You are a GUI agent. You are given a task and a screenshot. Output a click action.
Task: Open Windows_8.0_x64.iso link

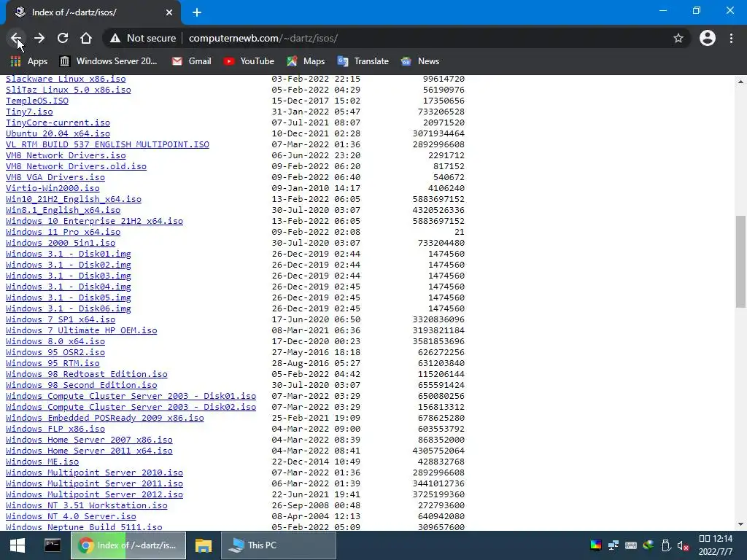tap(55, 341)
